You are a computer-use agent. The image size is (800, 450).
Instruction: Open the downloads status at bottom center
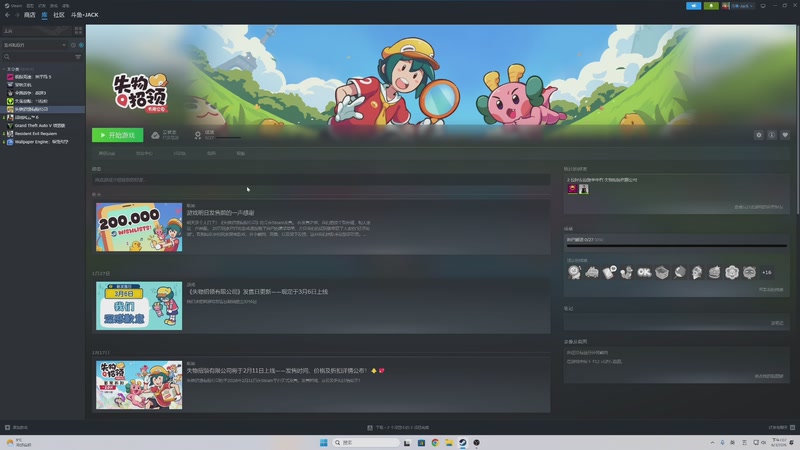pos(398,428)
